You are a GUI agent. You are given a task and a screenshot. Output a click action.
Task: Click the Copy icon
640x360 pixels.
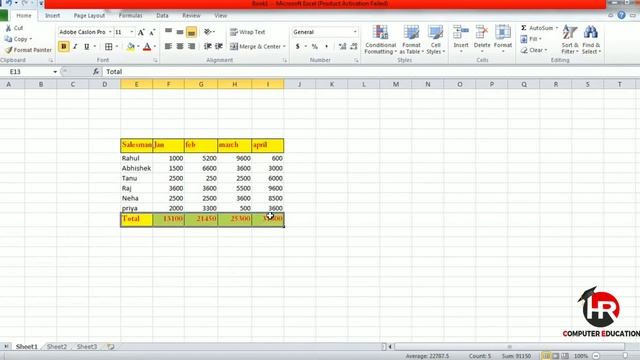pos(8,39)
